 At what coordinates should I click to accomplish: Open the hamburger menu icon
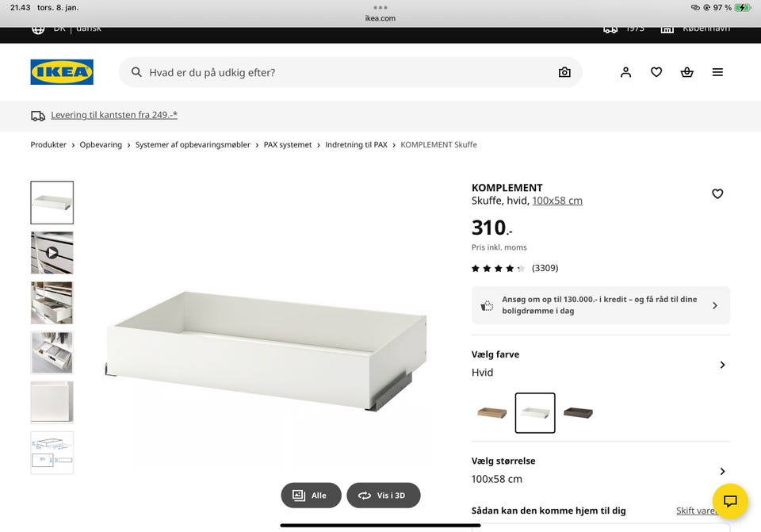point(717,72)
